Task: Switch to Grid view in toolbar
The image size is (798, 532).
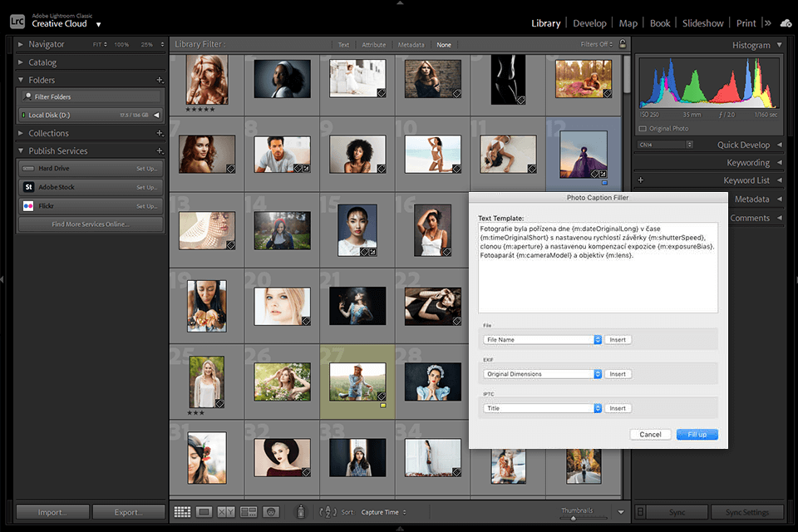Action: click(182, 512)
